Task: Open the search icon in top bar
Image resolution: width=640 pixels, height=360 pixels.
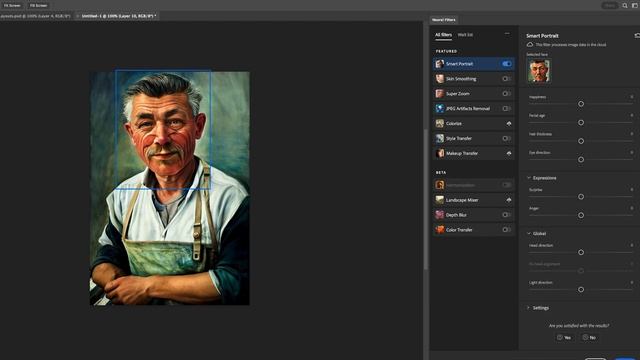Action: click(x=625, y=6)
